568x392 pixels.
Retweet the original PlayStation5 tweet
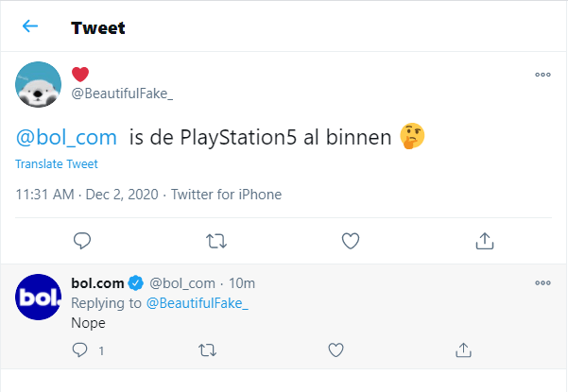216,241
